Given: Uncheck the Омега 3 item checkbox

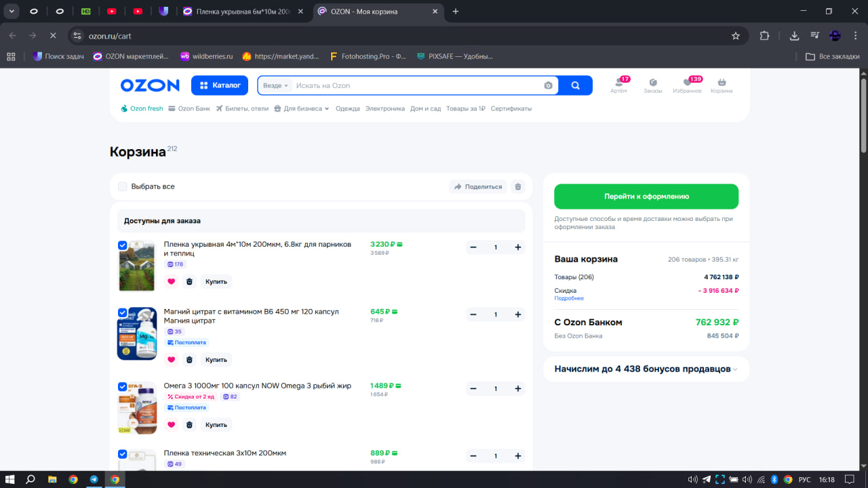Looking at the screenshot, I should (123, 387).
